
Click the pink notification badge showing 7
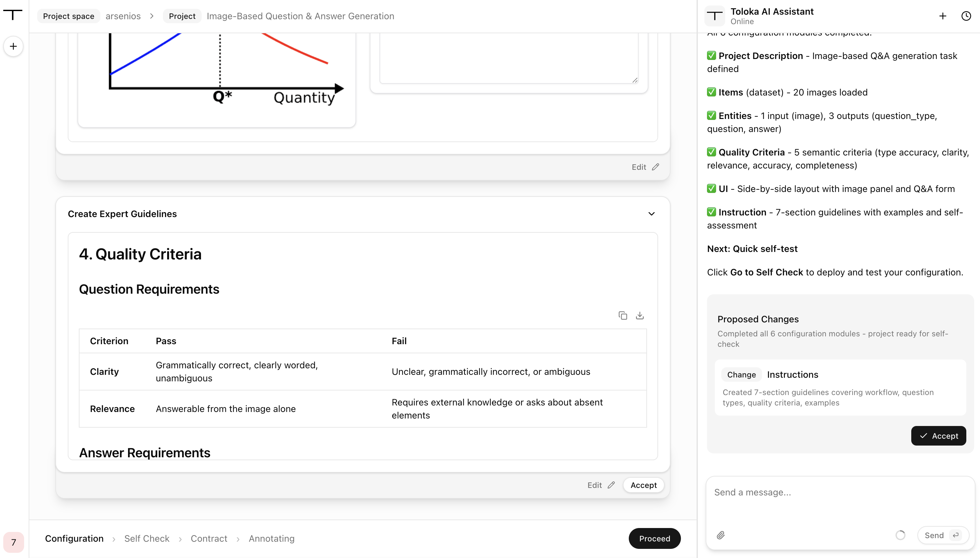coord(13,542)
